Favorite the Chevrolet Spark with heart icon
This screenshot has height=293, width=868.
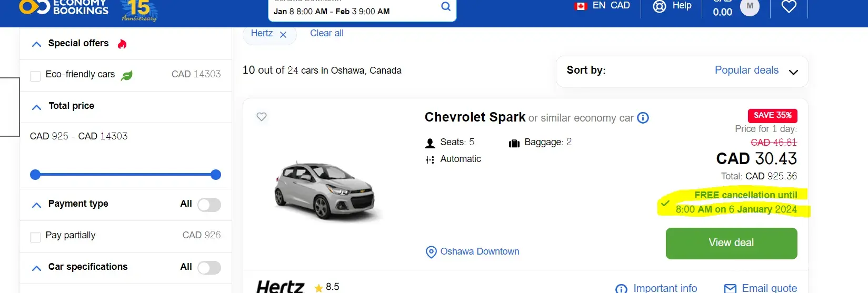pyautogui.click(x=262, y=117)
